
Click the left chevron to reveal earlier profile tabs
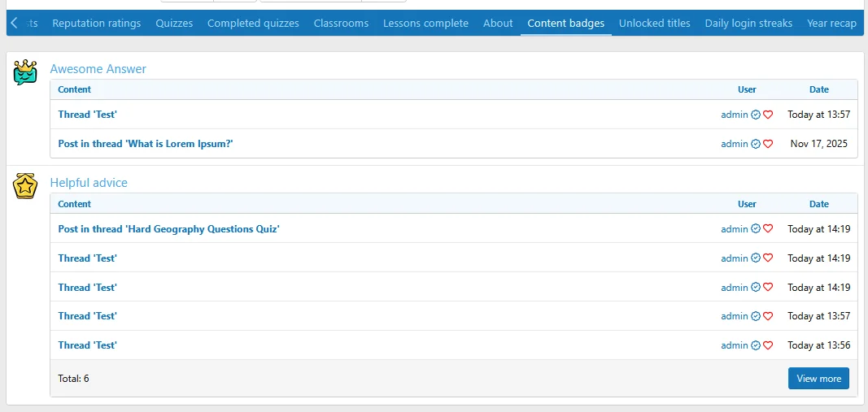15,23
